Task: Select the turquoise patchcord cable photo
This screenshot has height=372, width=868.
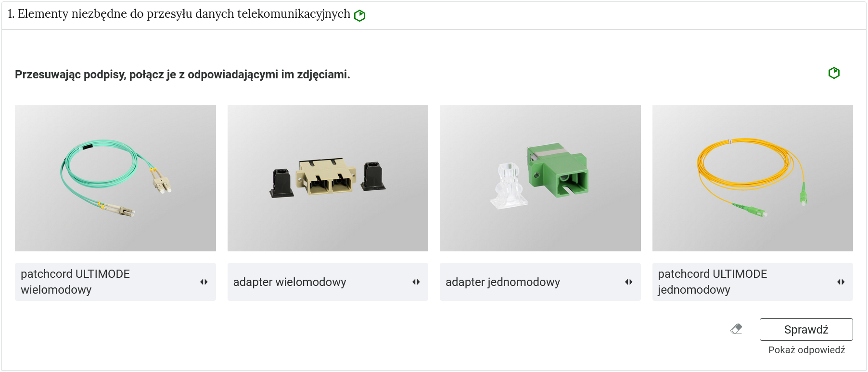Action: pos(115,178)
